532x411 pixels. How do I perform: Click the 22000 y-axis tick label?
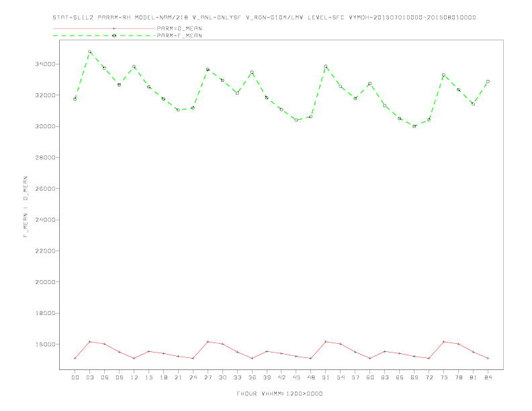pyautogui.click(x=45, y=251)
